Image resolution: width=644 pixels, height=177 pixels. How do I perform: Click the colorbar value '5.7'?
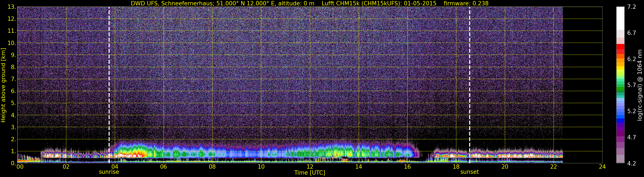[632, 85]
